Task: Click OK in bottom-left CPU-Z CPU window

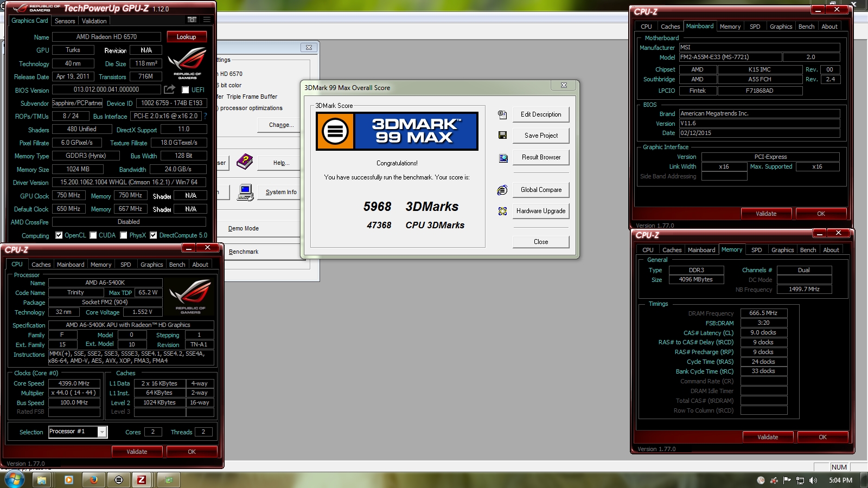Action: 192,452
